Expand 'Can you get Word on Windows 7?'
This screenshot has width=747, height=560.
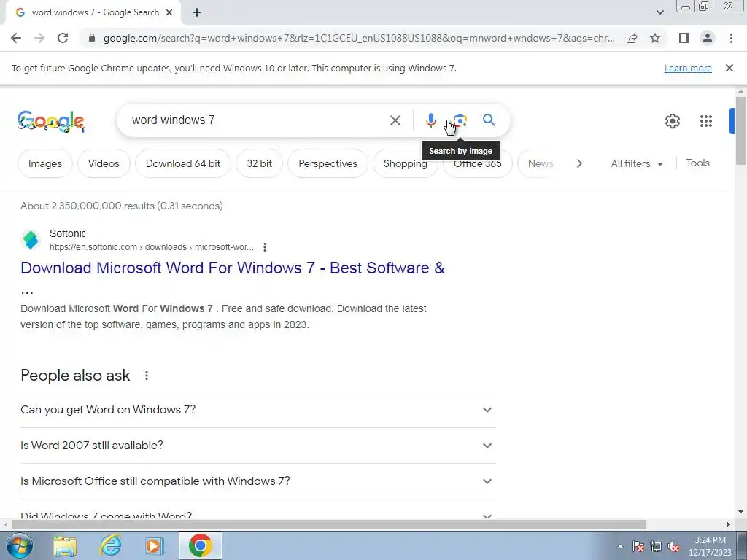click(x=258, y=410)
